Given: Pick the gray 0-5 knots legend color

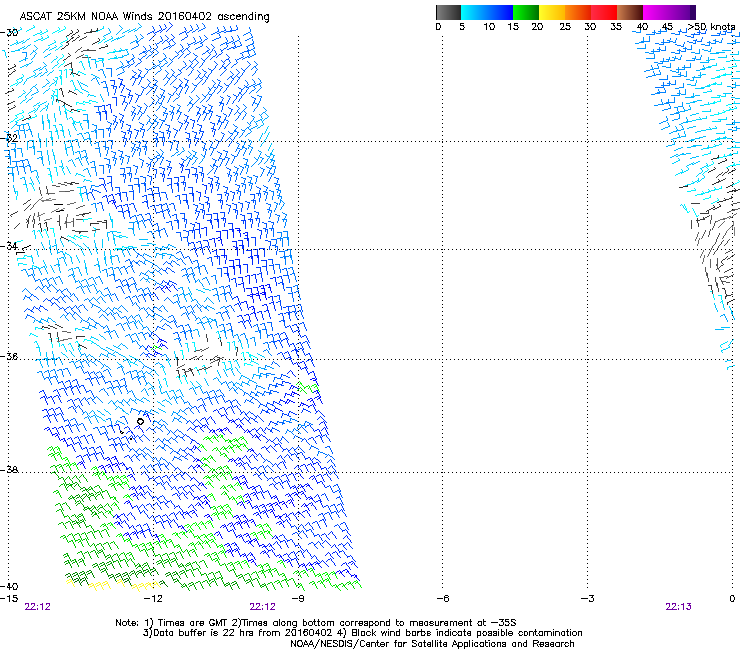Looking at the screenshot, I should click(448, 12).
